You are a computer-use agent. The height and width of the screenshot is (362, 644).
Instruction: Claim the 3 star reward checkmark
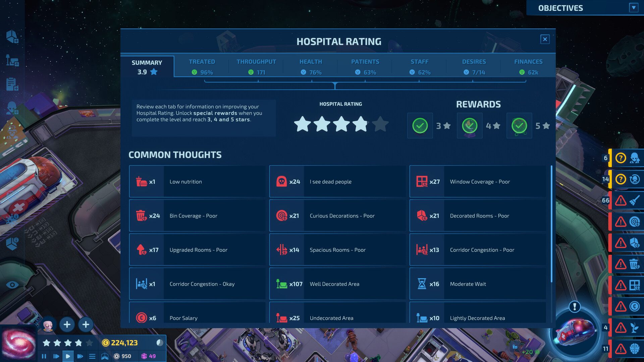420,126
